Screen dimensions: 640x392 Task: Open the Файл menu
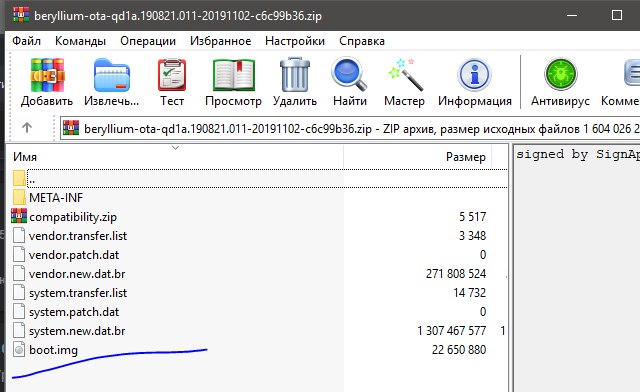(27, 41)
